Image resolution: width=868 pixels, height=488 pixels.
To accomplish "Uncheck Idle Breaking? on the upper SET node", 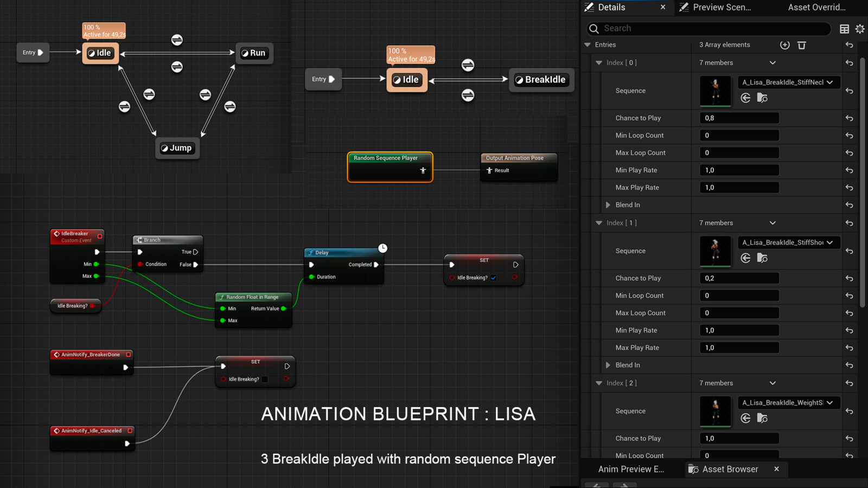I will pyautogui.click(x=493, y=278).
